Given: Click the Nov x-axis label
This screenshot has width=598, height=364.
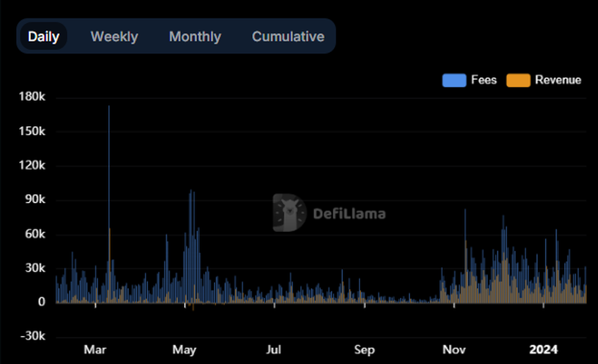Looking at the screenshot, I should click(454, 350).
